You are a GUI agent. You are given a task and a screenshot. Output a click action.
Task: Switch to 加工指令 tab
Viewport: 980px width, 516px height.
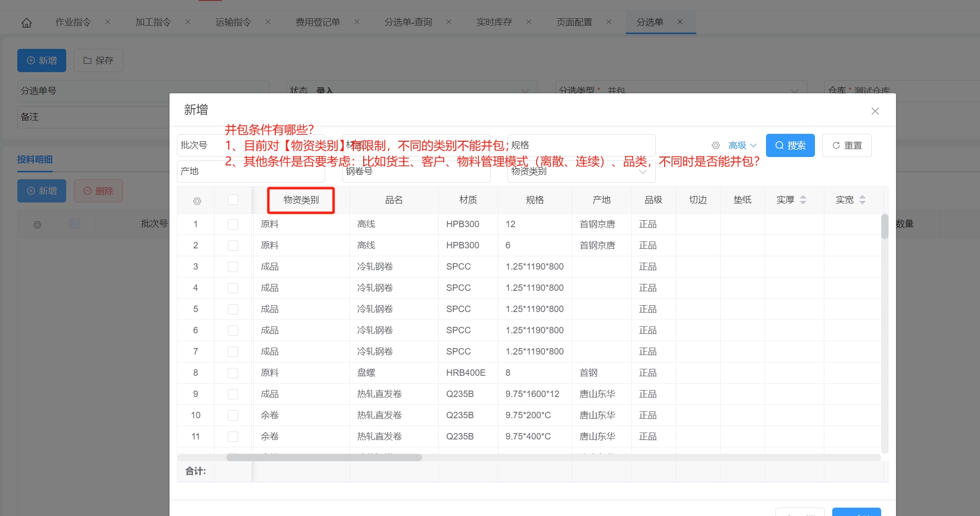(x=153, y=22)
